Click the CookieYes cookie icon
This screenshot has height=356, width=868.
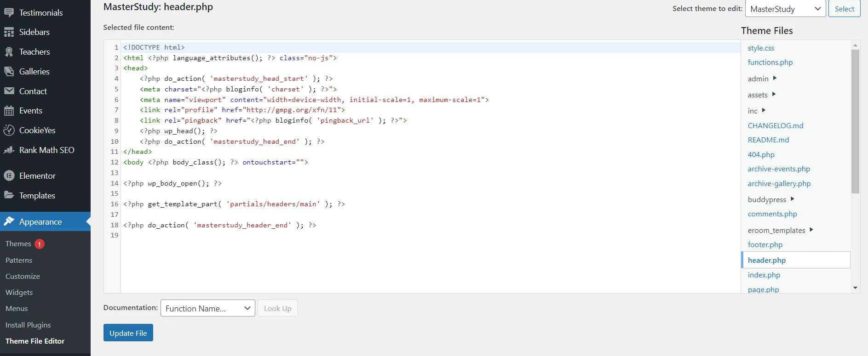[9, 130]
